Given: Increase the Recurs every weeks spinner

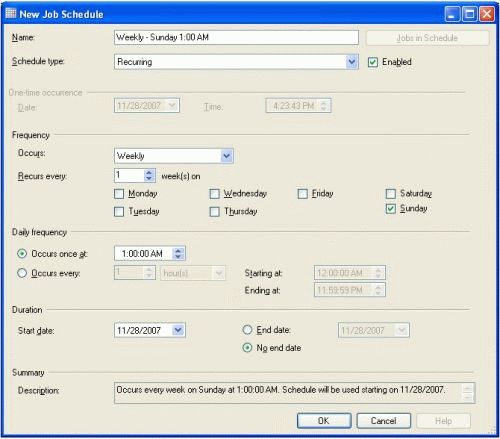Looking at the screenshot, I should [149, 172].
